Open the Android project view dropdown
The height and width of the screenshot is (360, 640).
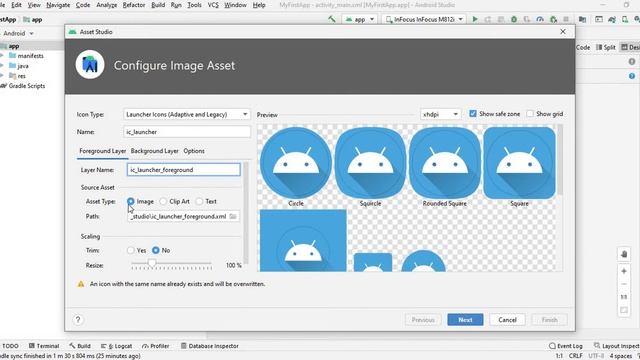(x=18, y=33)
